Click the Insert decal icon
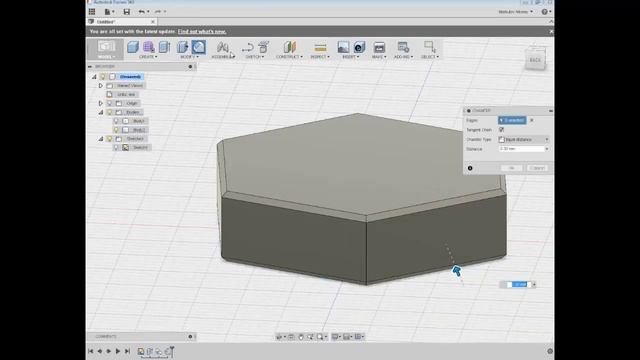Viewport: 640px width, 360px height. click(359, 47)
